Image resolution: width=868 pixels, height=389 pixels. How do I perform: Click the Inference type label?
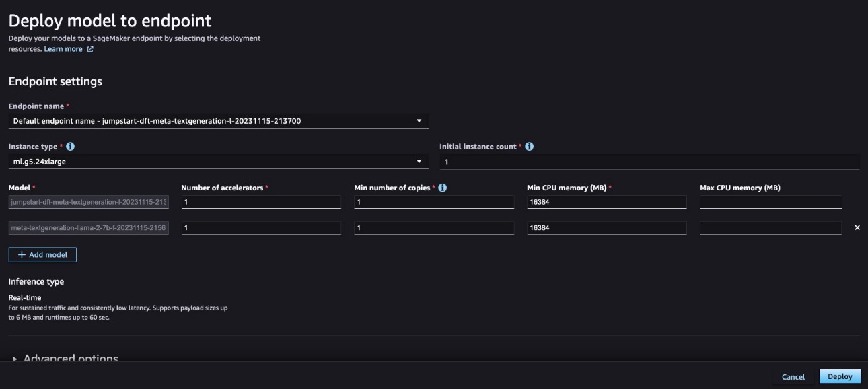[x=36, y=281]
